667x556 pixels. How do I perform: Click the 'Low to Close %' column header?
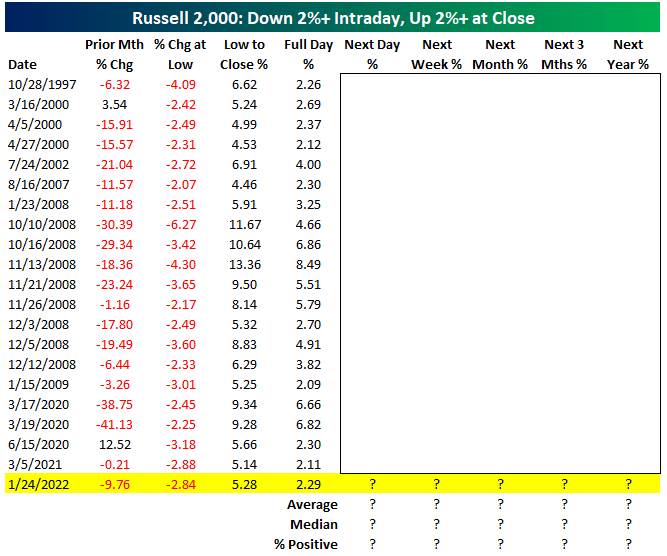click(244, 54)
